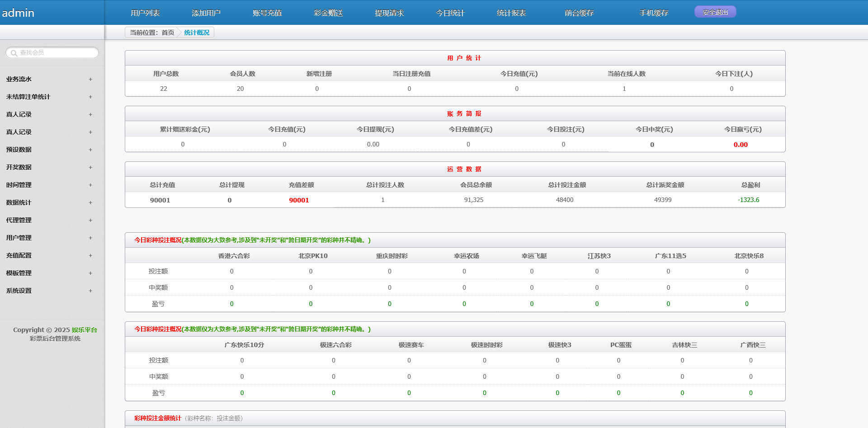Click the 会员人数 value 20

click(x=240, y=89)
